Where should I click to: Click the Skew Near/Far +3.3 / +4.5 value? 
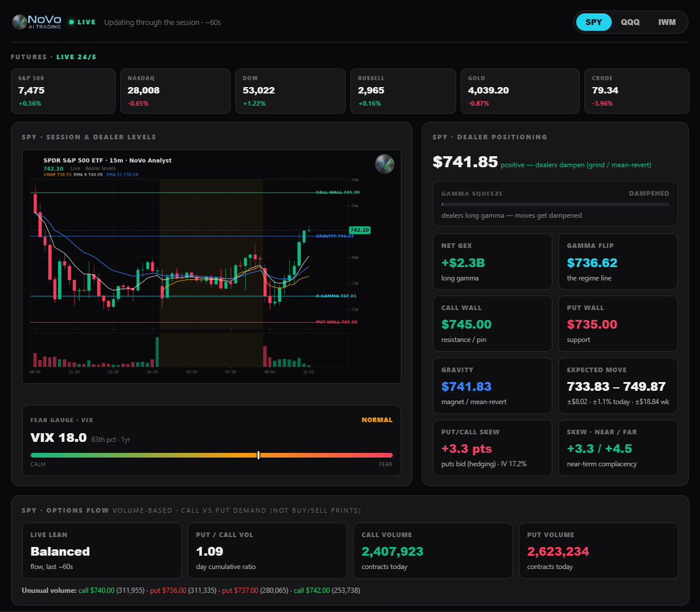click(x=600, y=449)
